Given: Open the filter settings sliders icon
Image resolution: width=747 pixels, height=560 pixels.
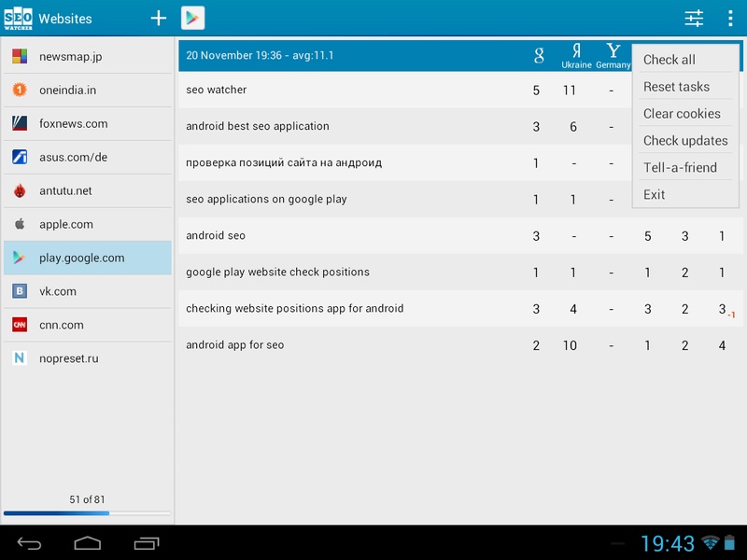Looking at the screenshot, I should click(x=694, y=19).
